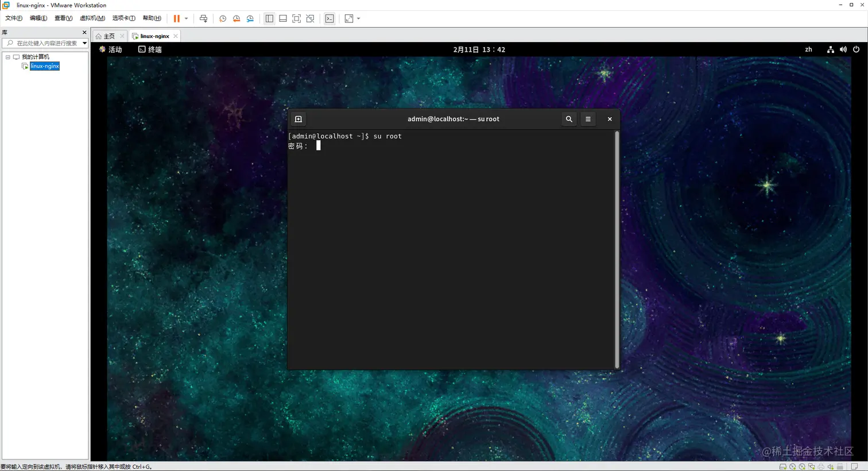Click the second CD/DVD device status icon

click(802, 466)
